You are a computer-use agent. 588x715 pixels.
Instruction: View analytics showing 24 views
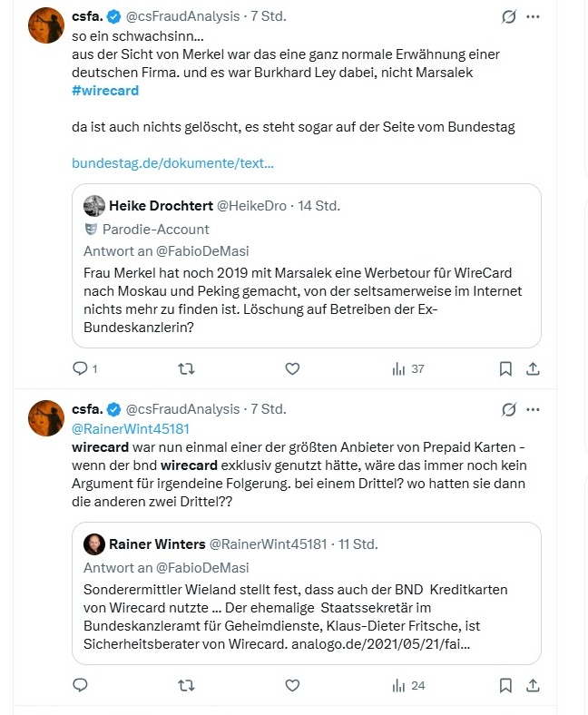[x=407, y=685]
